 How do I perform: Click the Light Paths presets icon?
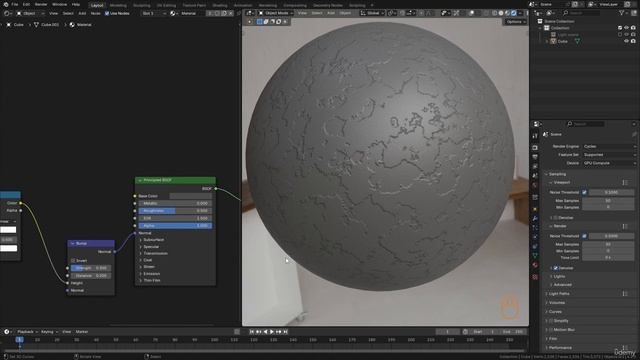pyautogui.click(x=625, y=293)
